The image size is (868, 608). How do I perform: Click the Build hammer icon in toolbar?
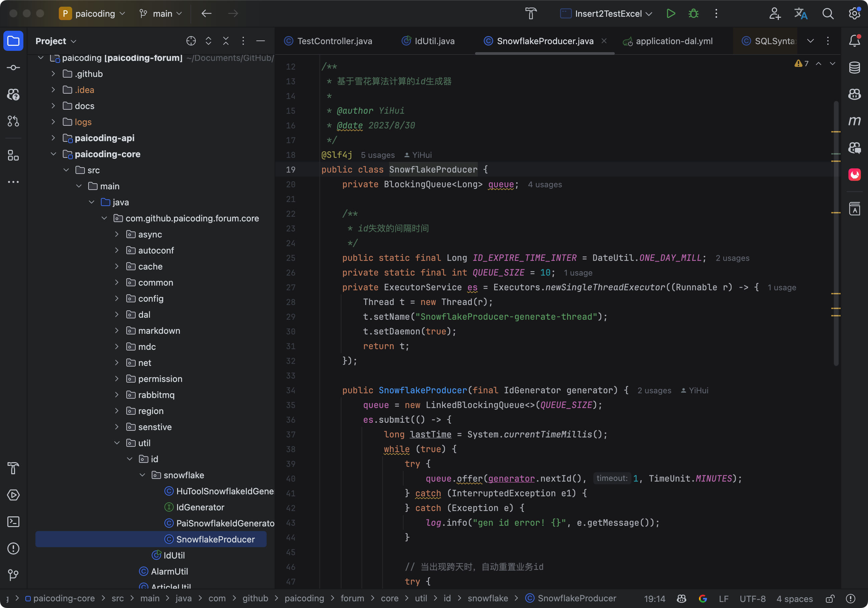[531, 14]
